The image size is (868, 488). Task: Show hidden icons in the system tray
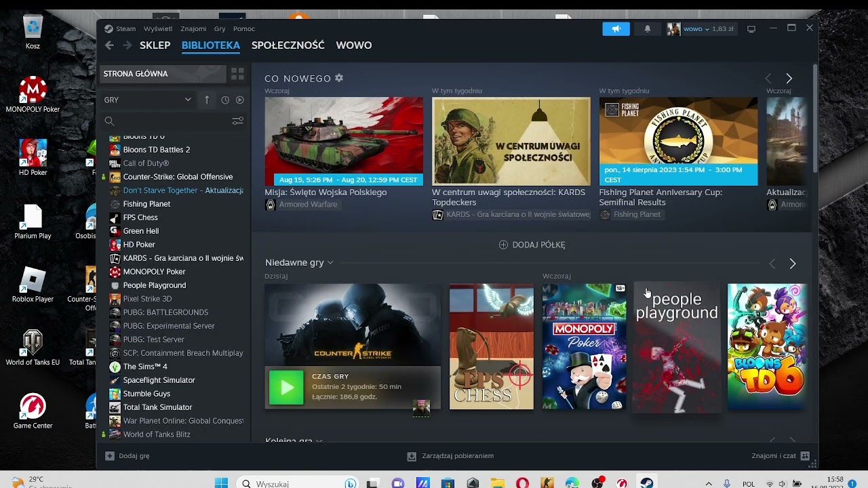point(709,483)
